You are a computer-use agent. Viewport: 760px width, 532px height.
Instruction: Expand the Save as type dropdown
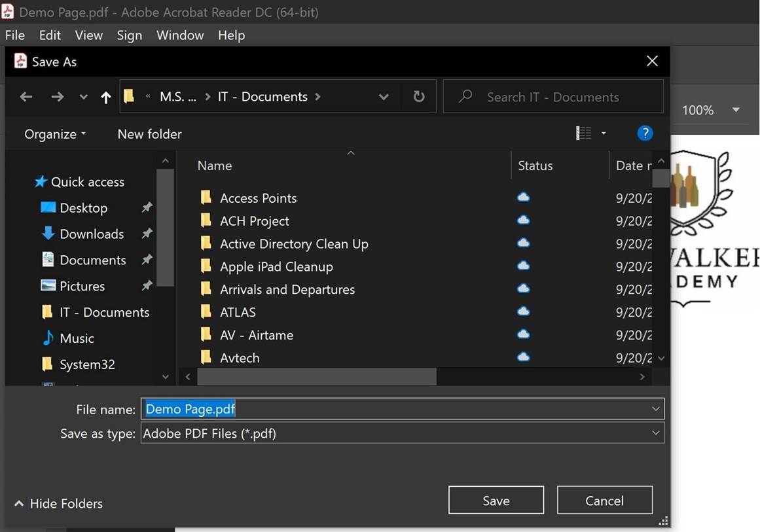655,433
